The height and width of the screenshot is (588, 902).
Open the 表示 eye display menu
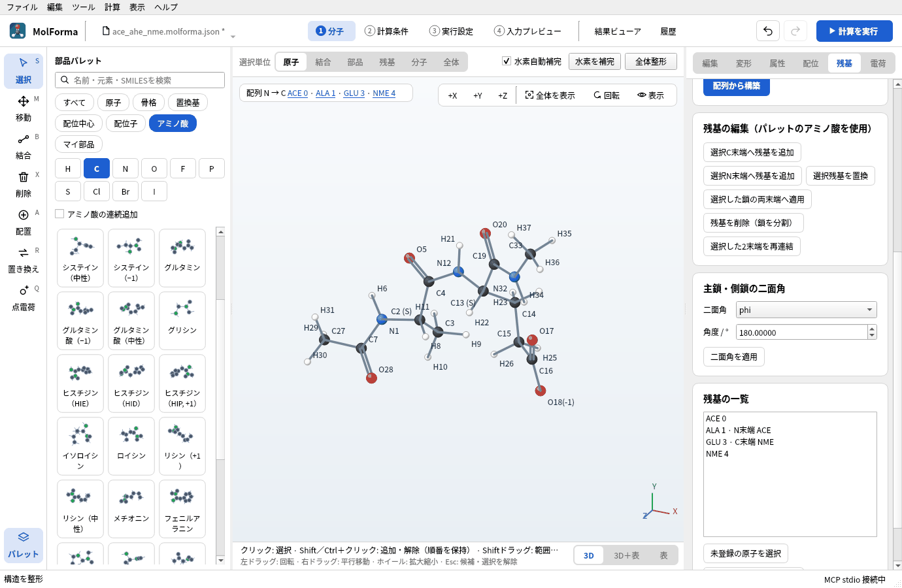pos(650,95)
